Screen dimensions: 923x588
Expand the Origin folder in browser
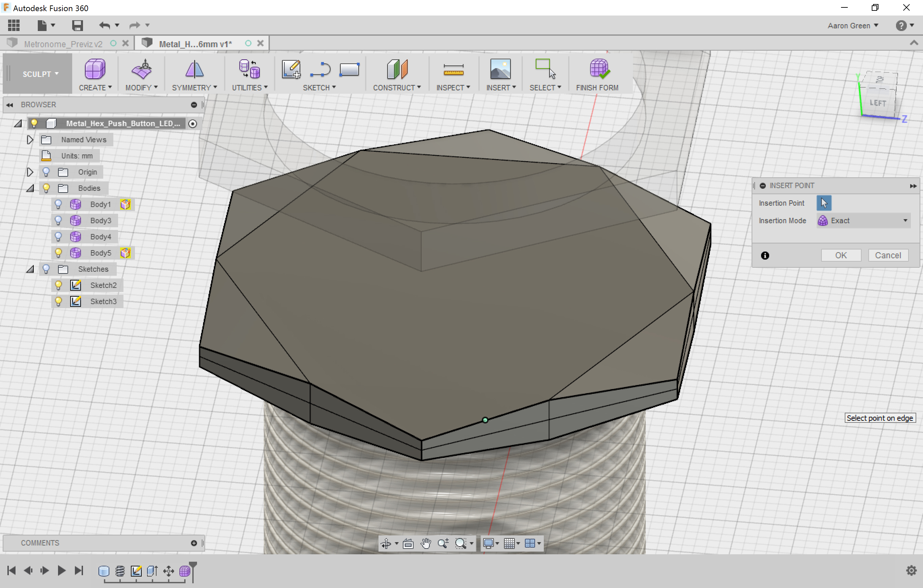click(30, 172)
